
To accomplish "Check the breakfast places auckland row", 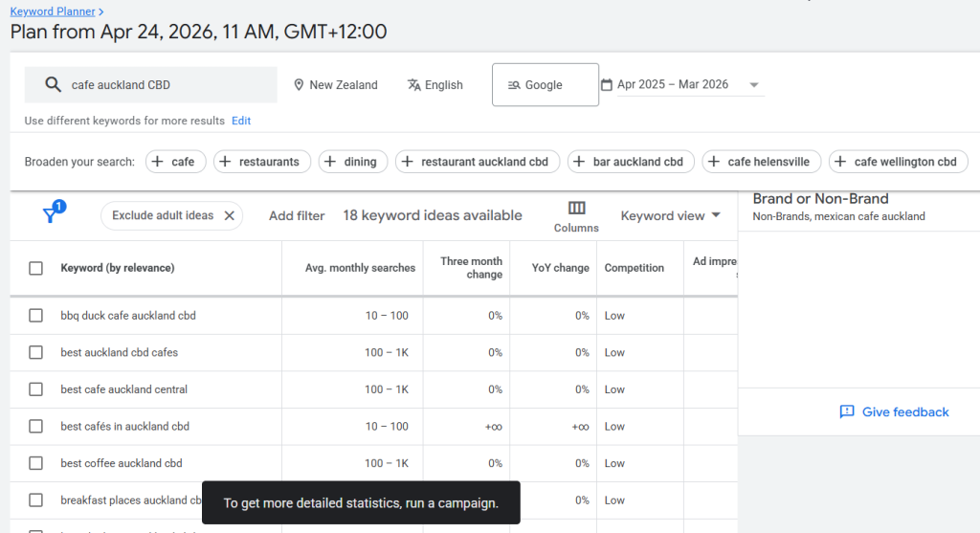I will 35,500.
